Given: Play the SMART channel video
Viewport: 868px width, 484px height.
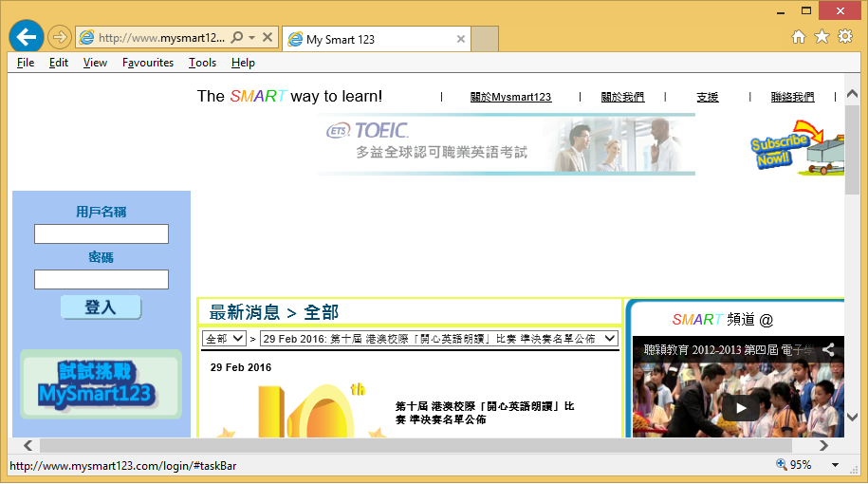Looking at the screenshot, I should click(x=741, y=407).
